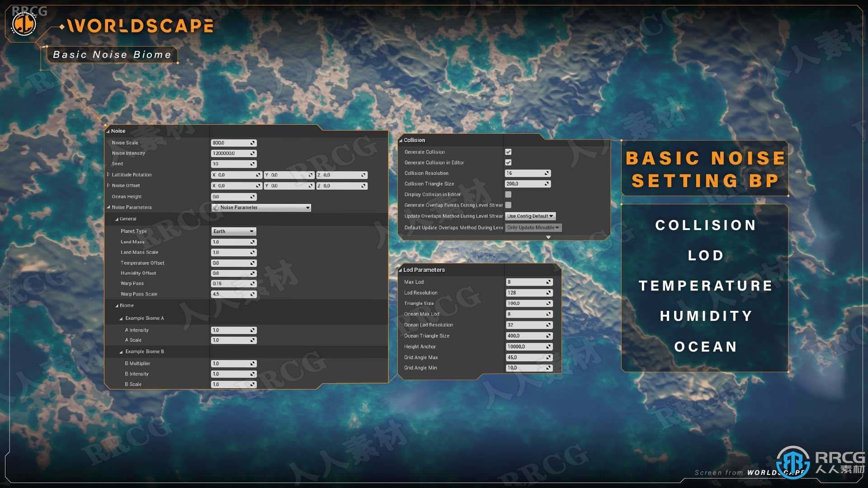868x488 pixels.
Task: Select the Collision settings section
Action: click(414, 141)
